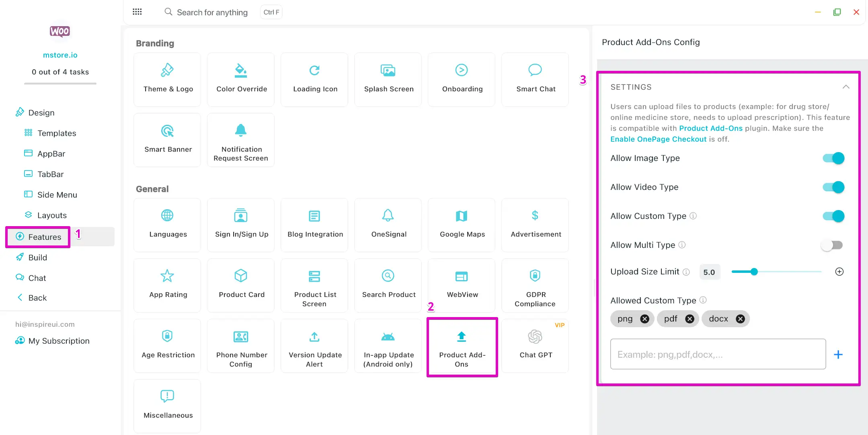Turn off Allow Video Type switch
The width and height of the screenshot is (868, 435).
click(833, 187)
